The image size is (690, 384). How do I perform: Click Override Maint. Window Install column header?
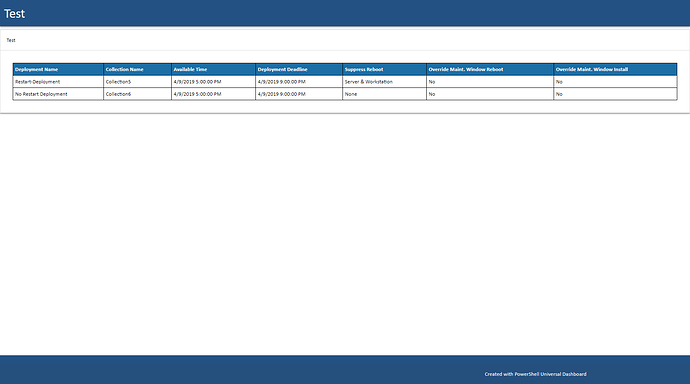tap(615, 69)
